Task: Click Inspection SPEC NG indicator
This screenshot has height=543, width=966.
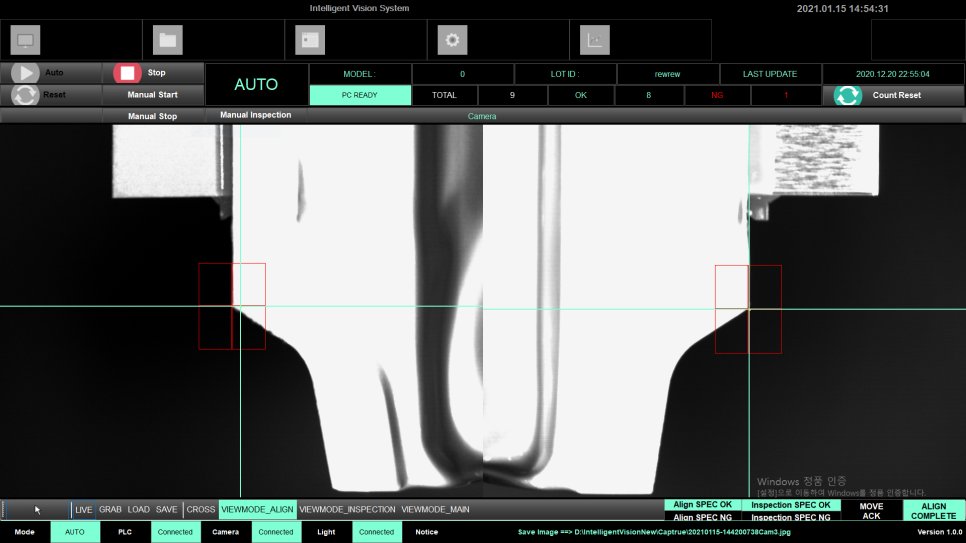Action: pos(790,517)
